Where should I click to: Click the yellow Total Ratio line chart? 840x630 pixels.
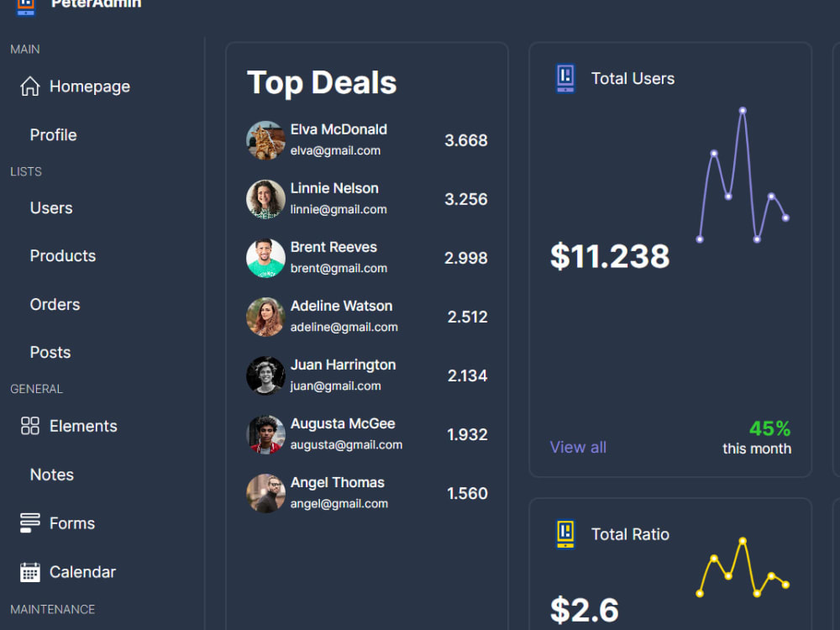point(743,568)
